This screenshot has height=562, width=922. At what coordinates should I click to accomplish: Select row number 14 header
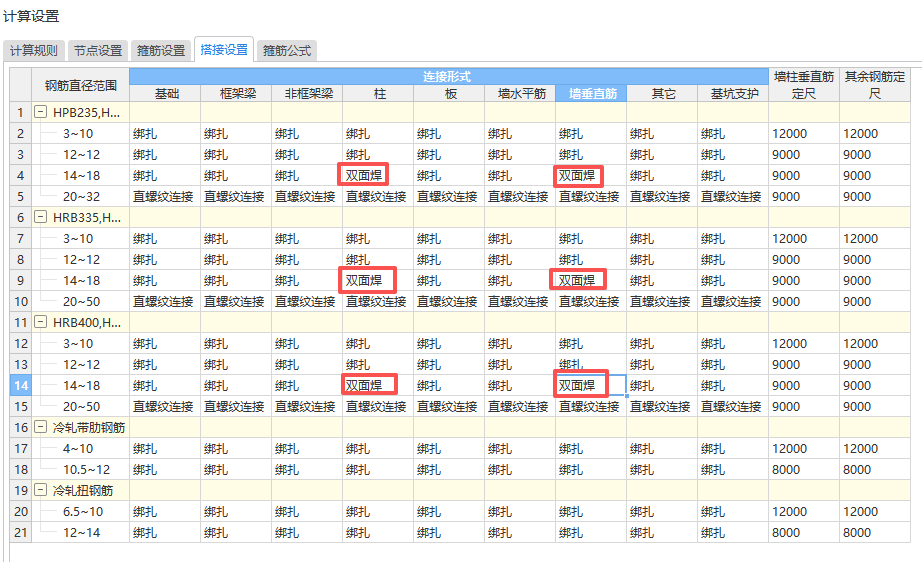[21, 385]
